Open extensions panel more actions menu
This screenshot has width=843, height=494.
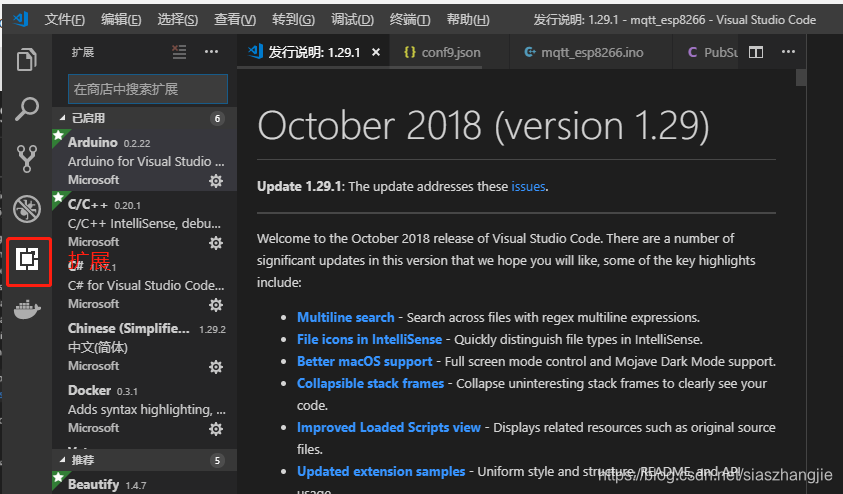(x=211, y=52)
